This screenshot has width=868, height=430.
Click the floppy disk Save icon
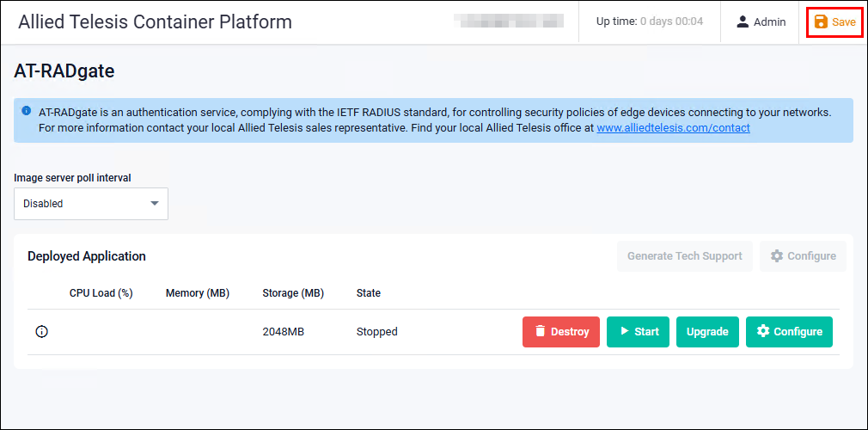(x=821, y=22)
